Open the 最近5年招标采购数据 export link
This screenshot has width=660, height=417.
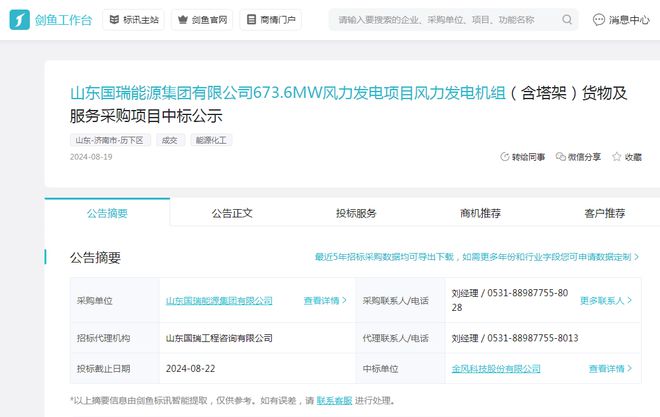477,257
